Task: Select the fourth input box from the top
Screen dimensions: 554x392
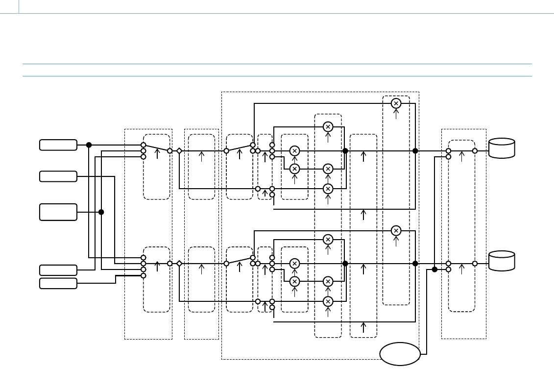Action: tap(58, 270)
